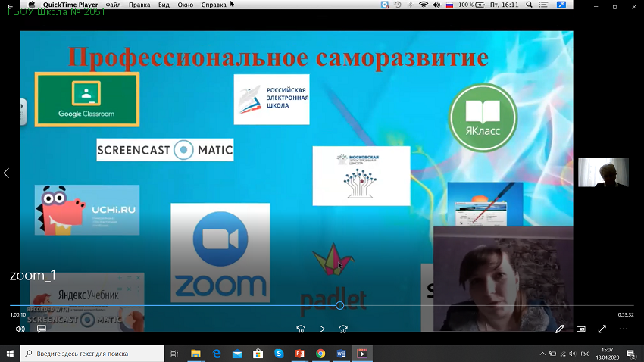Open the Windows Start menu
The width and height of the screenshot is (644, 362).
click(x=10, y=354)
